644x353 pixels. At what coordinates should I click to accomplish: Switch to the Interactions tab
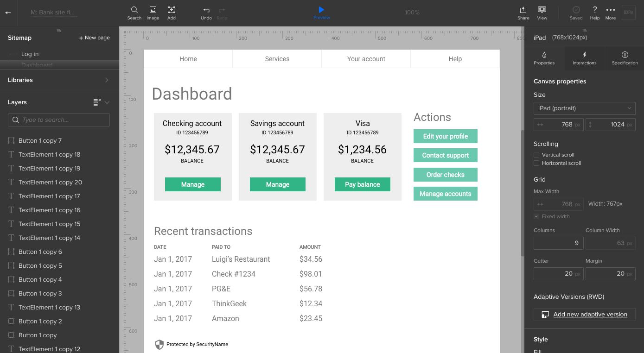(x=584, y=58)
